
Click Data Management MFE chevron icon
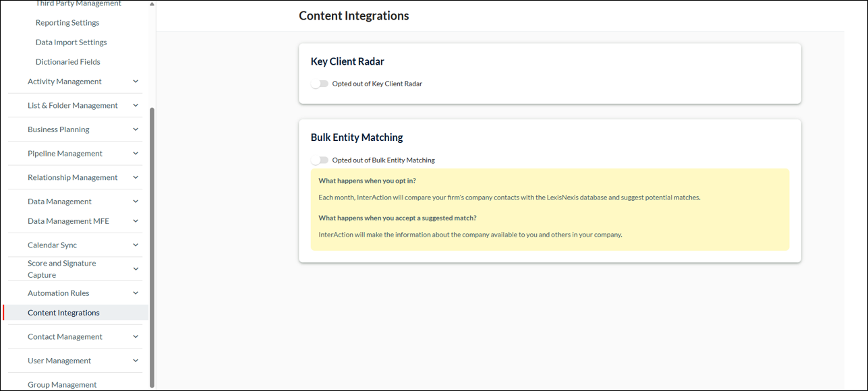coord(136,221)
